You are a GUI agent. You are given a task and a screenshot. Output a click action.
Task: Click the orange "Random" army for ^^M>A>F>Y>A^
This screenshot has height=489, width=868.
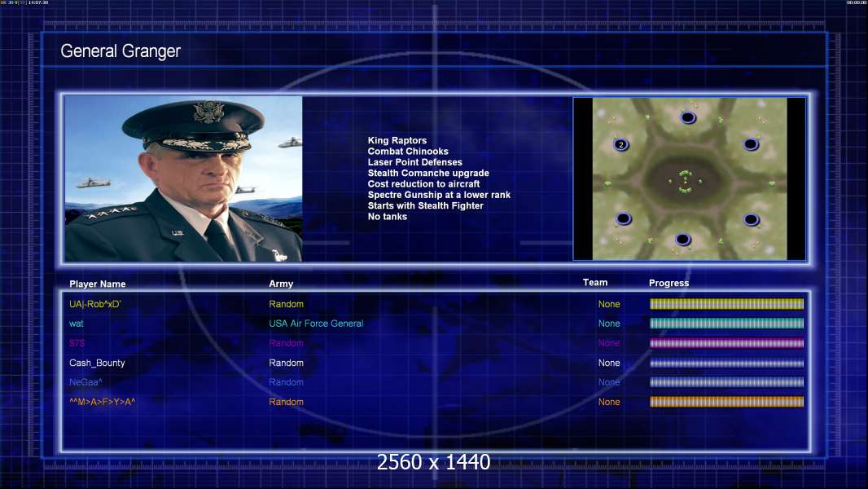click(286, 402)
